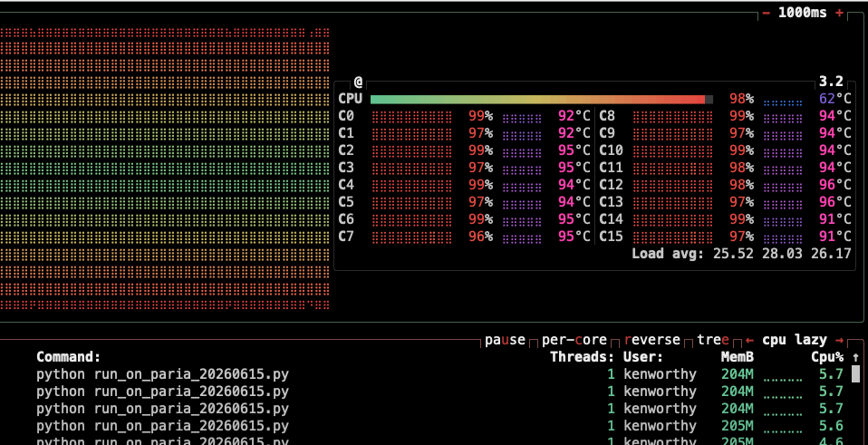This screenshot has width=868, height=445.
Task: Increase update interval with the plus button
Action: pos(840,13)
